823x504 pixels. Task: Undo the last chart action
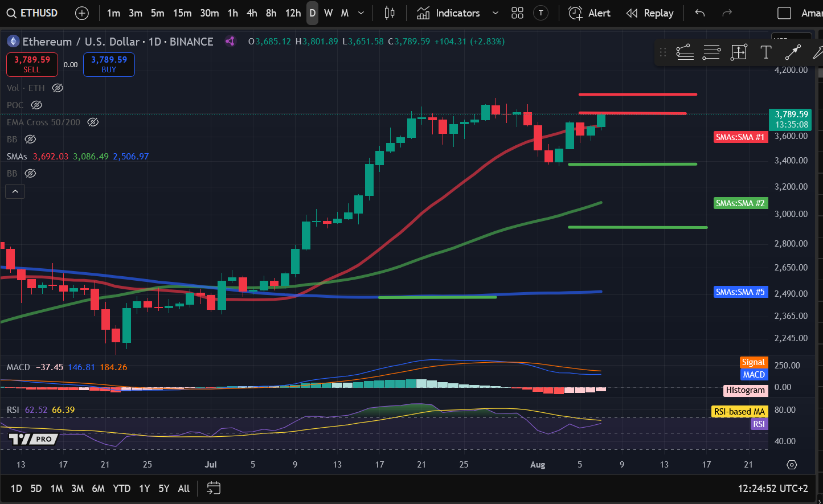(700, 13)
